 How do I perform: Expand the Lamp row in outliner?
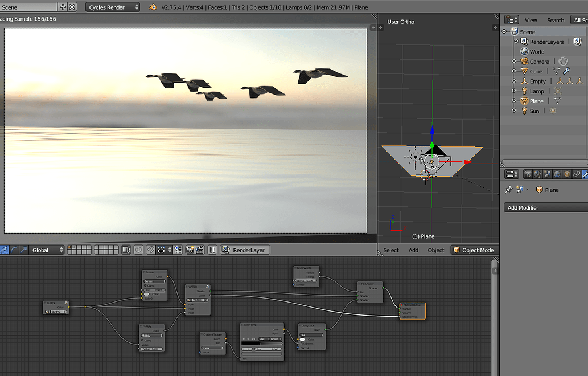pos(514,91)
